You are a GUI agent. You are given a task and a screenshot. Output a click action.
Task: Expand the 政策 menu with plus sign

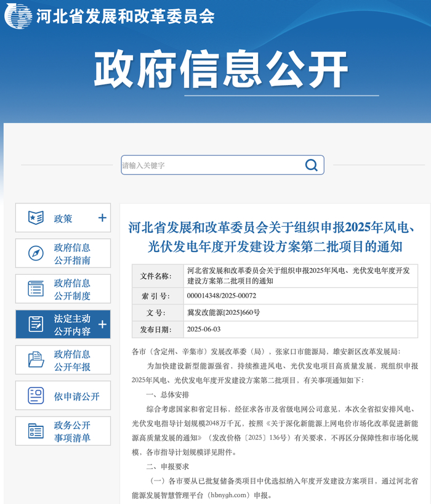click(x=102, y=218)
